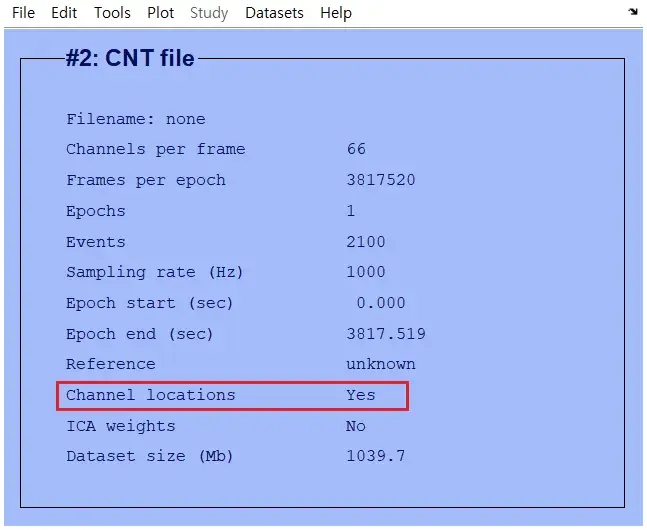
Task: Click the 'Filename: none' text line
Action: [136, 119]
